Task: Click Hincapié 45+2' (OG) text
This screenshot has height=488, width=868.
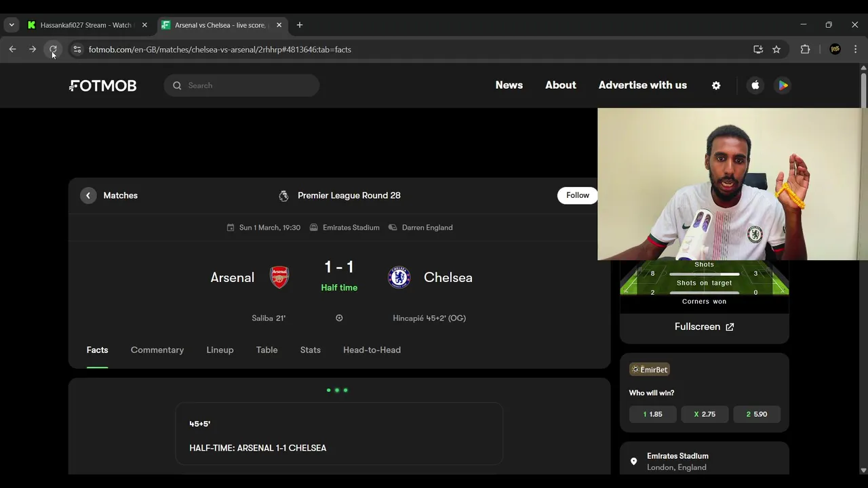Action: [x=429, y=318]
